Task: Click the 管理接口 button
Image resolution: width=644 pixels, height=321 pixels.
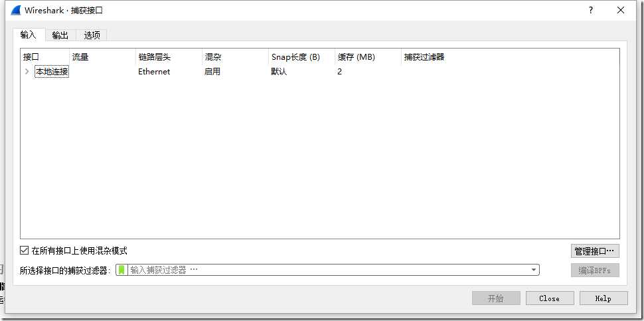Action: (595, 251)
